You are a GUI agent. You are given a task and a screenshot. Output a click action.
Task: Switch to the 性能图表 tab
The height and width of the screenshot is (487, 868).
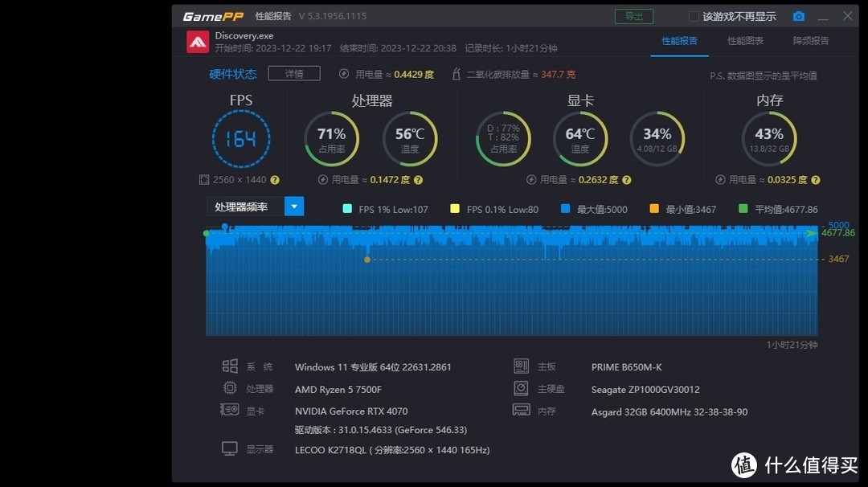pos(745,41)
